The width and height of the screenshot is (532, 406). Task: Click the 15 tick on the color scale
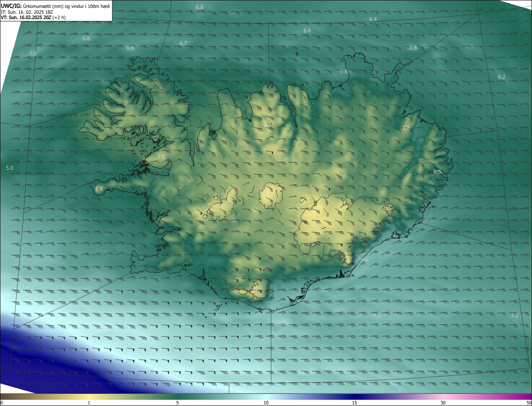click(355, 403)
